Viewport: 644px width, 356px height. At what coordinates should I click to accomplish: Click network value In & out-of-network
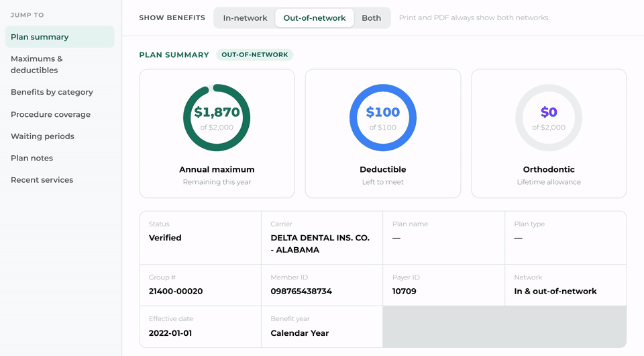point(555,291)
